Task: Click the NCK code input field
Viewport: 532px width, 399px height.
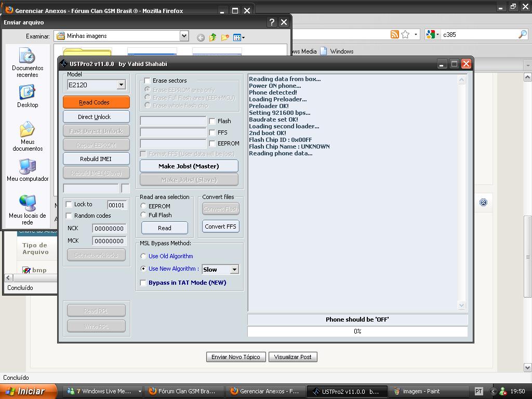Action: pos(109,229)
